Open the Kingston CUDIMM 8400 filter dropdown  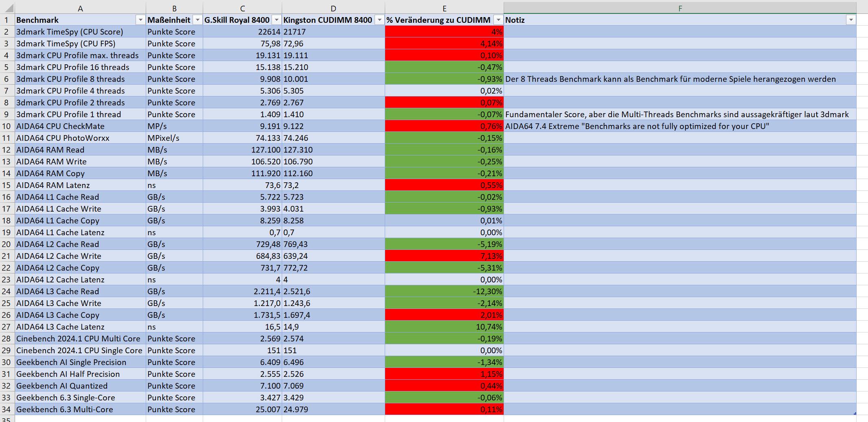[x=379, y=20]
